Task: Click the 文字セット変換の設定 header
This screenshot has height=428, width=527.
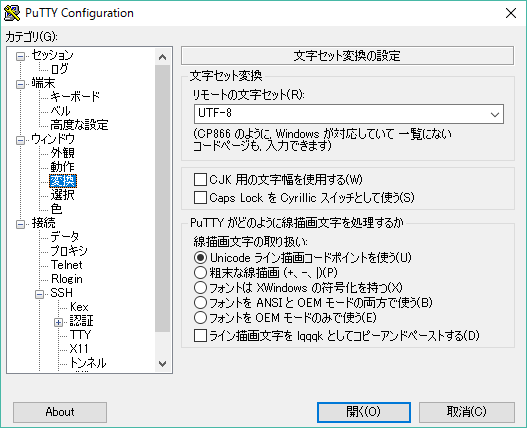Action: coord(347,55)
